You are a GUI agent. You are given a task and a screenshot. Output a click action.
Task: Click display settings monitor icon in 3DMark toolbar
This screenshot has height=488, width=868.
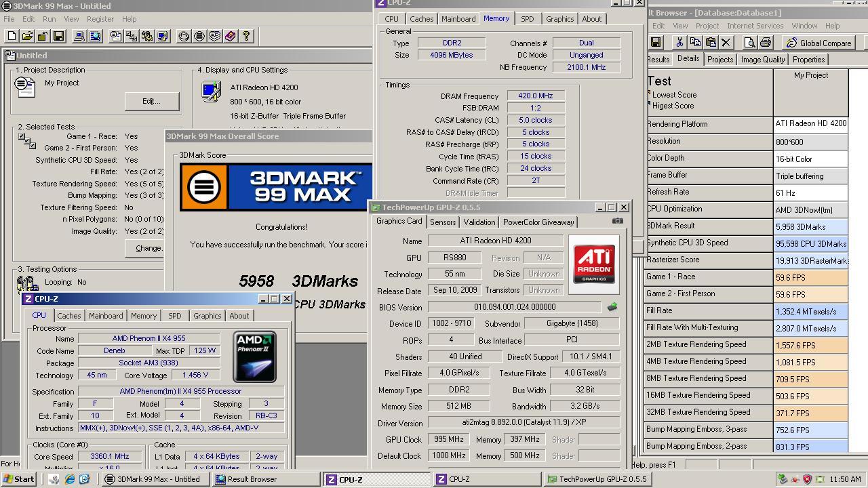163,36
